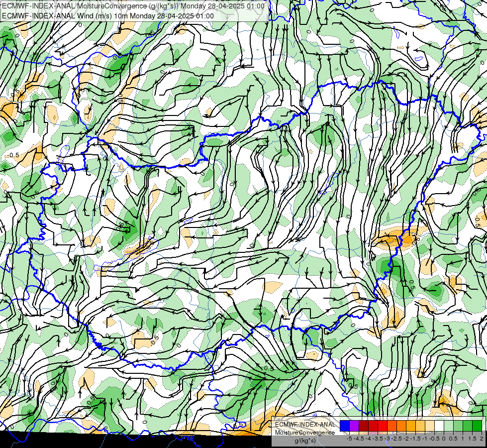Click the Wind (m/s) 10m title line
The height and width of the screenshot is (448, 487).
[x=108, y=16]
